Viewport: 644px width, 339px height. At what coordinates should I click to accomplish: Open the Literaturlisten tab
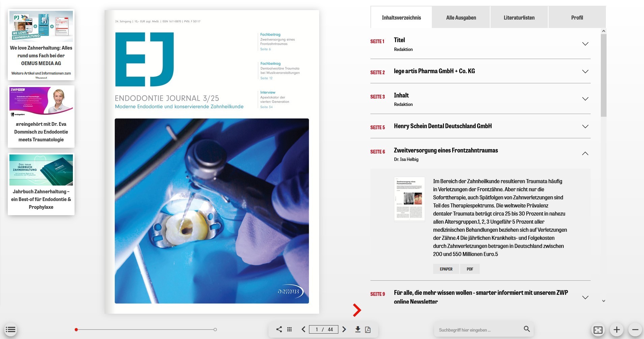click(x=519, y=18)
